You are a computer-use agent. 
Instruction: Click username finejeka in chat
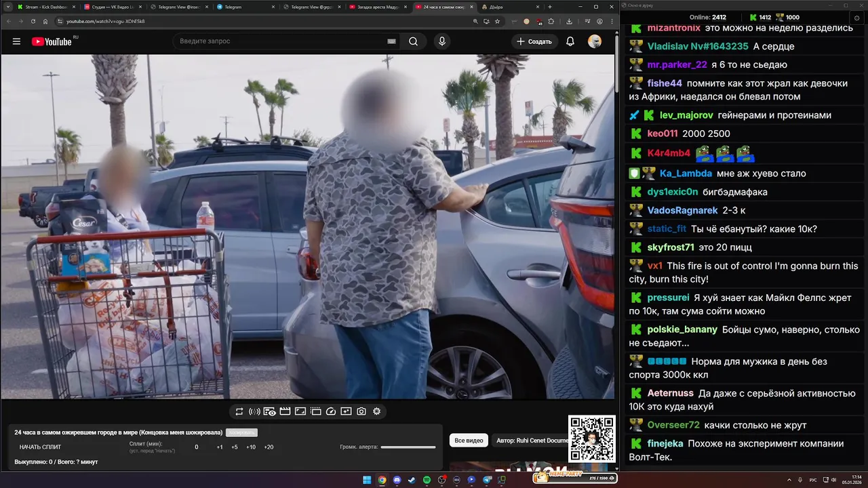coord(665,444)
